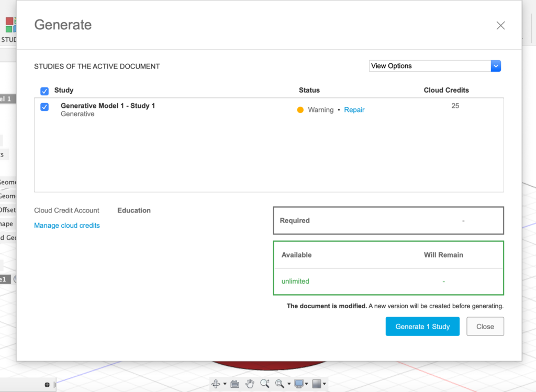Screen dimensions: 536x392
Task: Close the Generate dialog with X
Action: coord(500,26)
